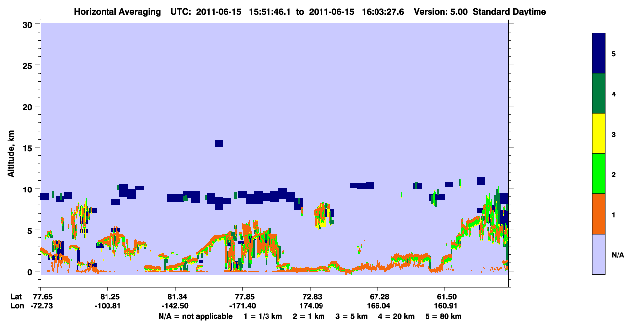Click the 'N/A = not applicable' caption
The height and width of the screenshot is (330, 644).
(x=195, y=316)
